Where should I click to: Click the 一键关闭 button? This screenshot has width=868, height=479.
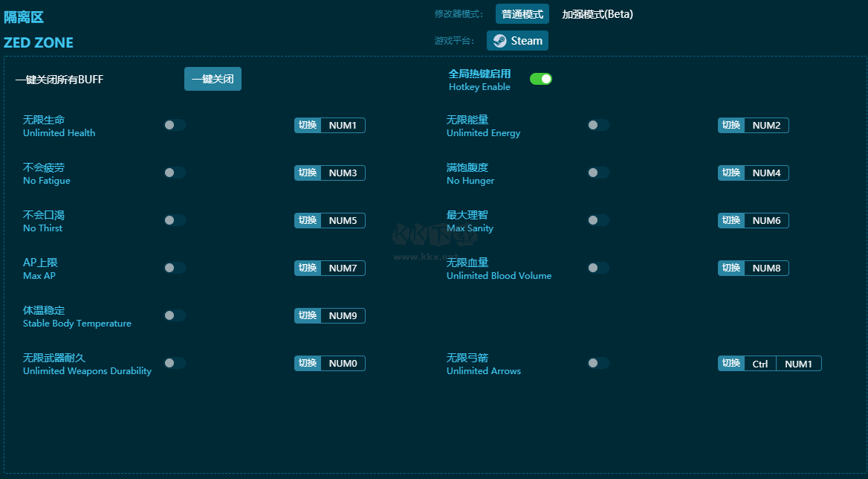[213, 79]
